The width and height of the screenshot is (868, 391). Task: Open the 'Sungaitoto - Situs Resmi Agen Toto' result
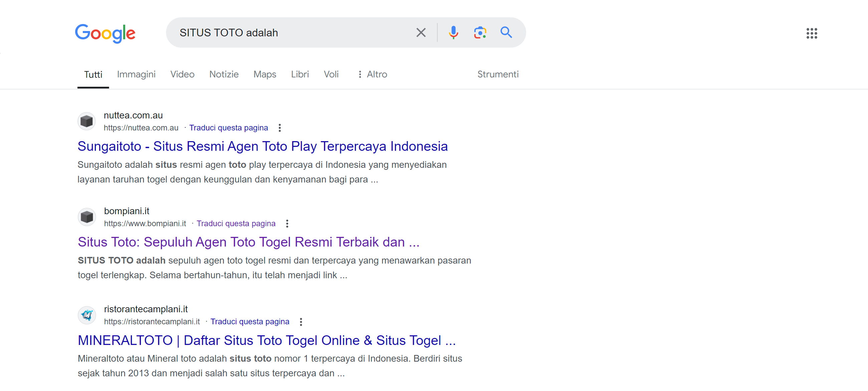pos(262,146)
